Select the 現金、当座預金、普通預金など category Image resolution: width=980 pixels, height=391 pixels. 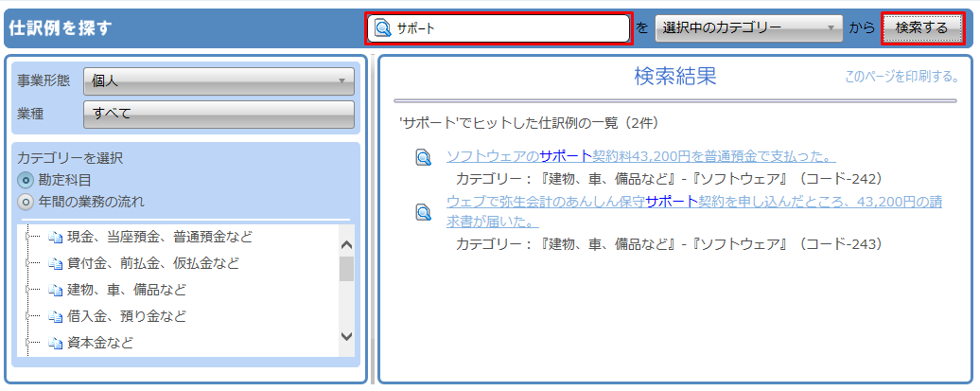click(159, 237)
